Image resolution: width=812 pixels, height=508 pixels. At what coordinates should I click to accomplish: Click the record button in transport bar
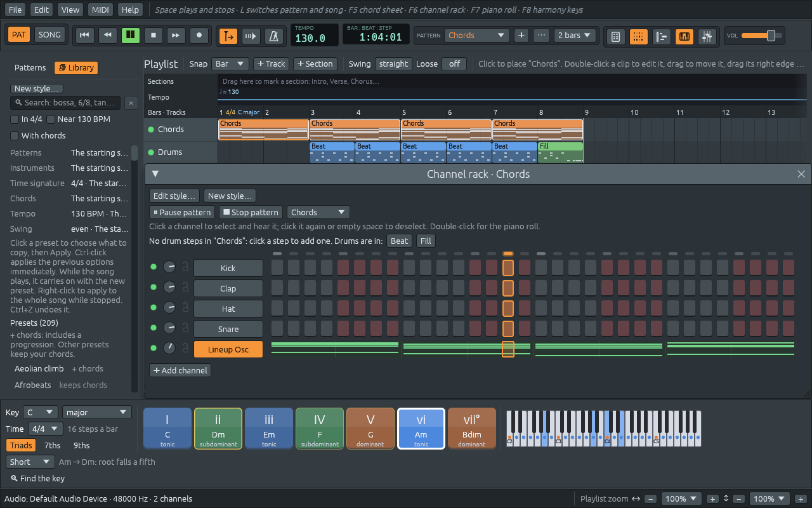point(199,36)
